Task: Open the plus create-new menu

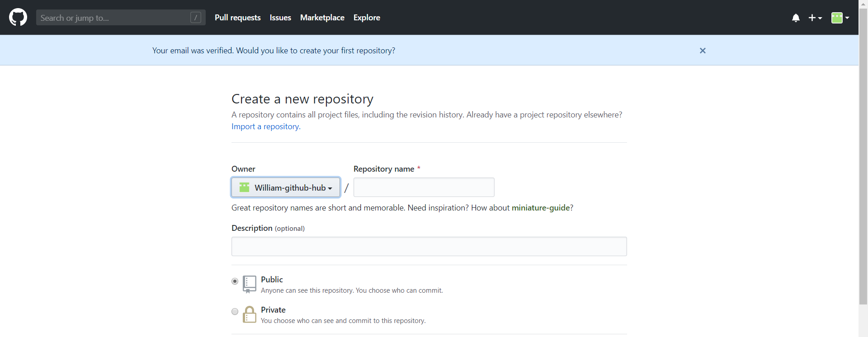Action: pos(815,18)
